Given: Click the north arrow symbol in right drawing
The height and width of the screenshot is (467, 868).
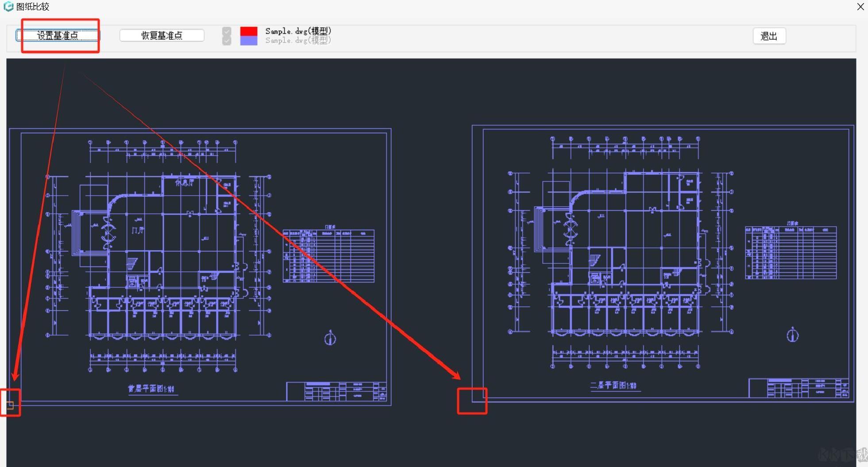Looking at the screenshot, I should click(792, 335).
